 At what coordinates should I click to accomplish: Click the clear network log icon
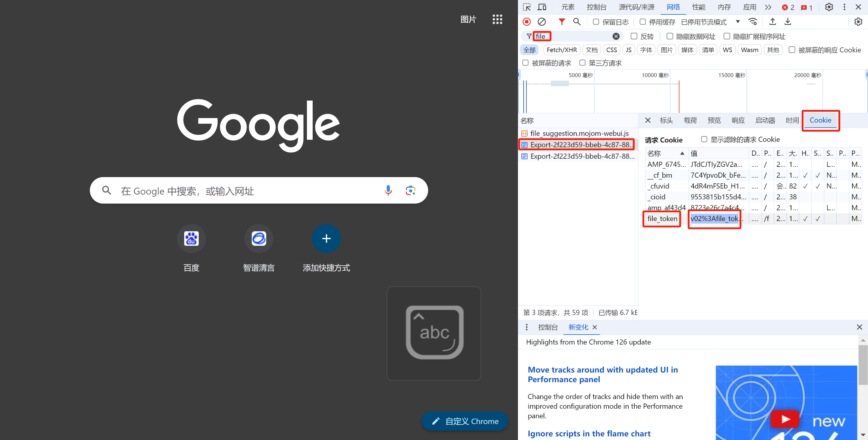(541, 22)
